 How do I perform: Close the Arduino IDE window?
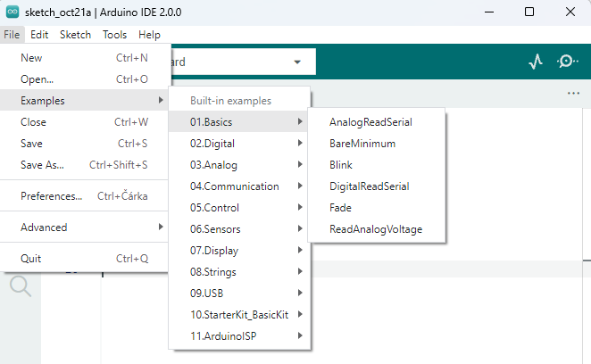570,12
